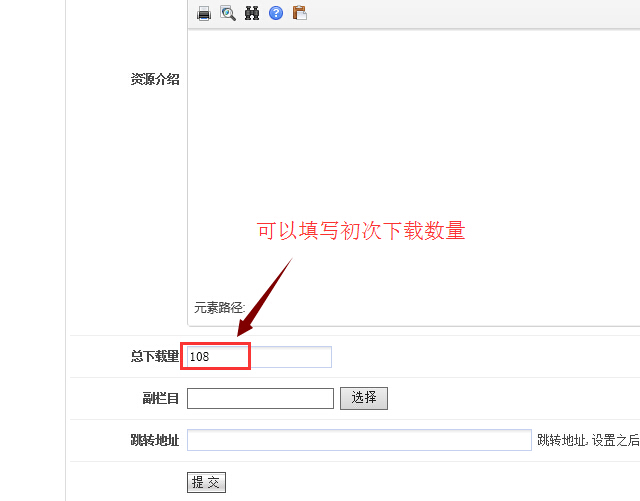Click the 副栏目 field label
The width and height of the screenshot is (640, 501).
pyautogui.click(x=160, y=398)
